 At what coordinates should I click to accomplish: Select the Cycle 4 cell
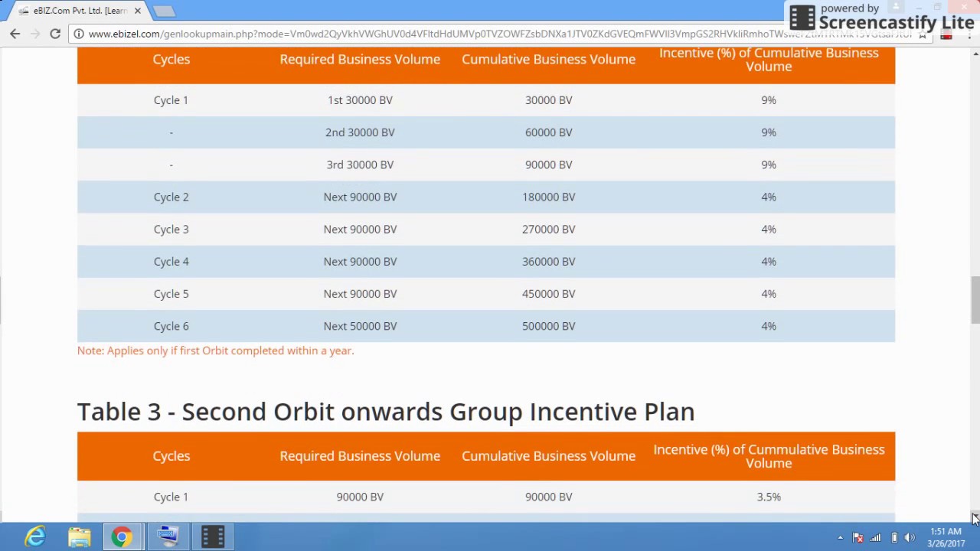pyautogui.click(x=171, y=262)
